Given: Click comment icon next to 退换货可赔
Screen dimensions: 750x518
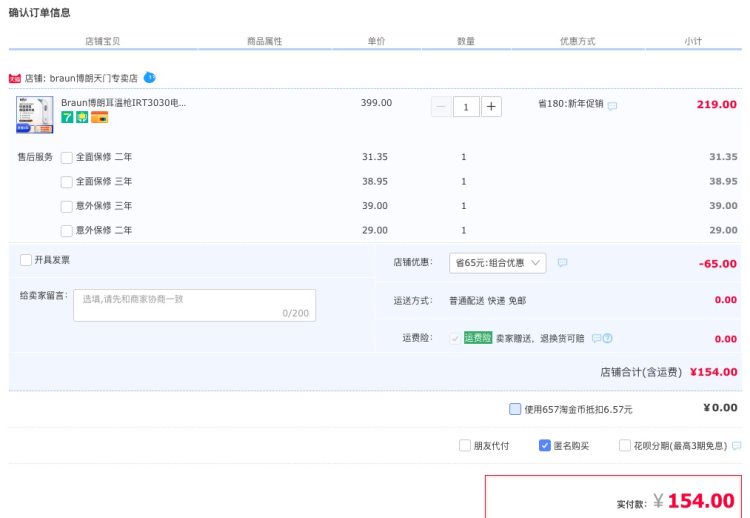Looking at the screenshot, I should [596, 338].
